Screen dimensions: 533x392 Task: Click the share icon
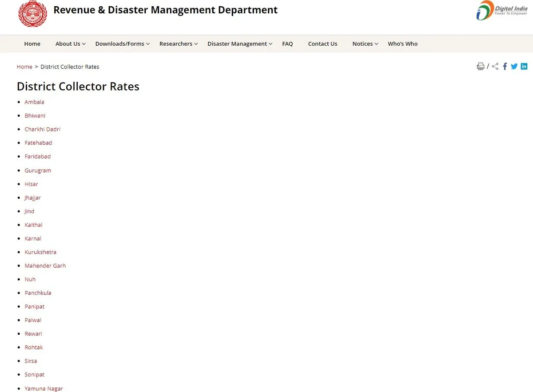tap(495, 67)
